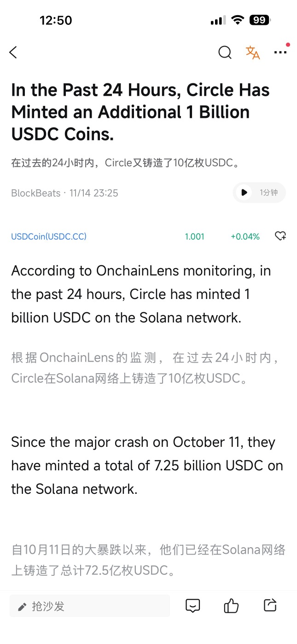Open search with the magnifier icon

click(225, 53)
